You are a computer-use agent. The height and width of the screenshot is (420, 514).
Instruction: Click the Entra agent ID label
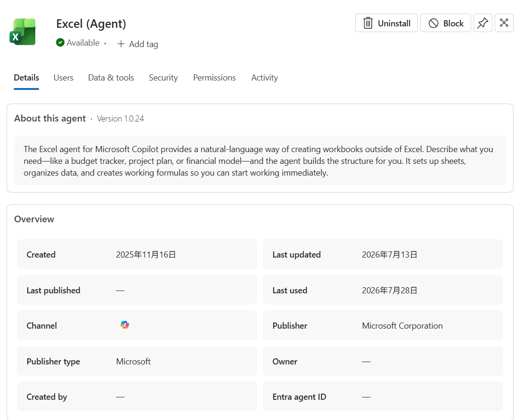[x=299, y=397]
